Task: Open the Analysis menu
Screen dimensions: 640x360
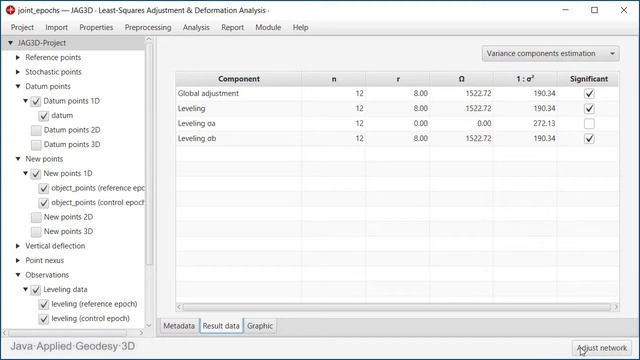Action: point(196,27)
